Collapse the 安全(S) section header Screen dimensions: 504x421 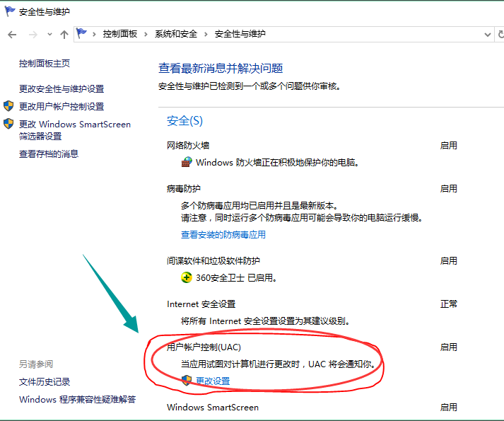[x=184, y=121]
